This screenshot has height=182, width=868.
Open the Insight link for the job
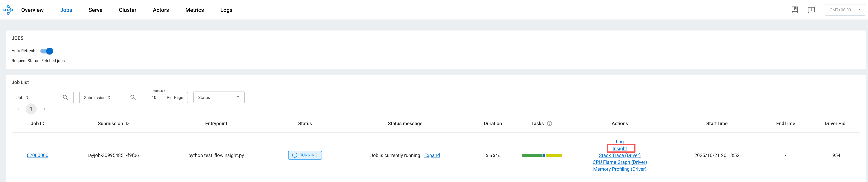coord(619,149)
